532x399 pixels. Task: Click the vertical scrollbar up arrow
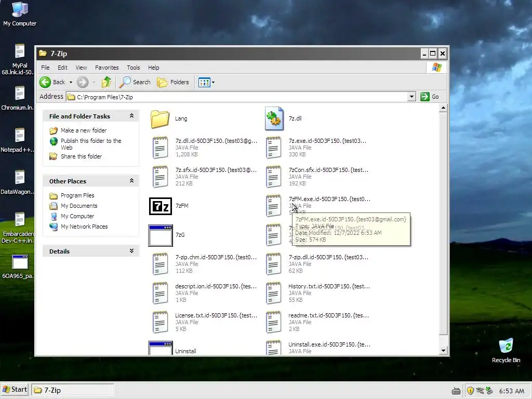(443, 108)
